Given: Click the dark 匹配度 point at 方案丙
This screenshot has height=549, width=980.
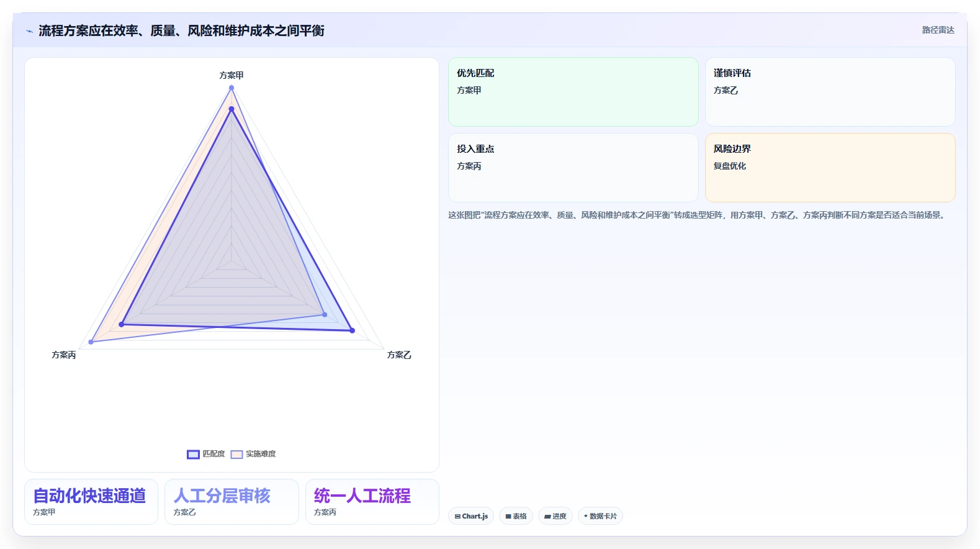Looking at the screenshot, I should (x=122, y=324).
